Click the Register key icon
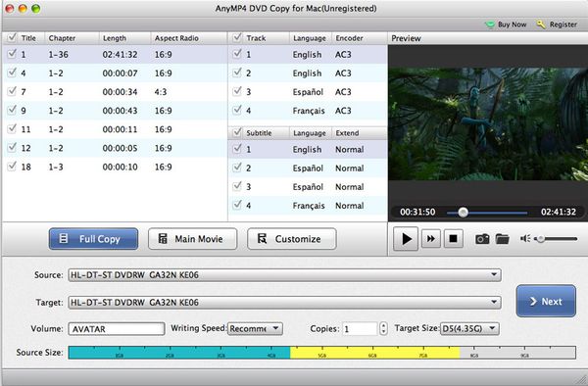588x386 pixels. tap(541, 24)
